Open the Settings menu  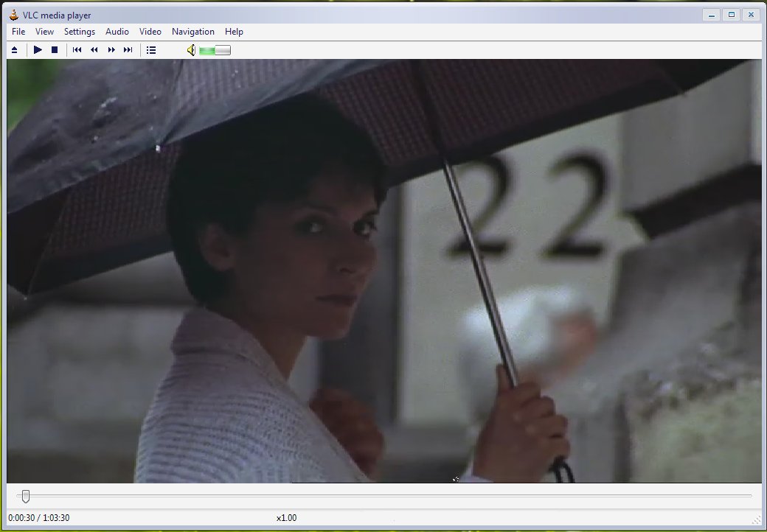tap(80, 31)
